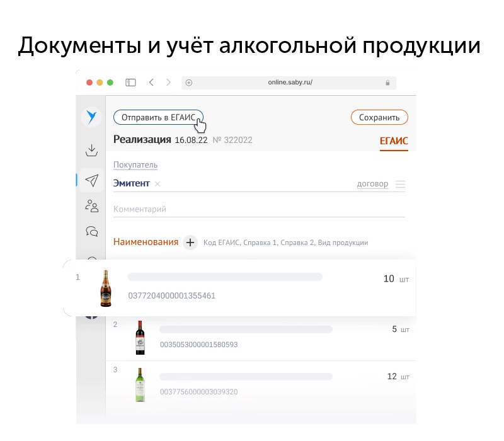Toggle the browser sidebar panel icon
The height and width of the screenshot is (441, 504).
click(x=130, y=83)
